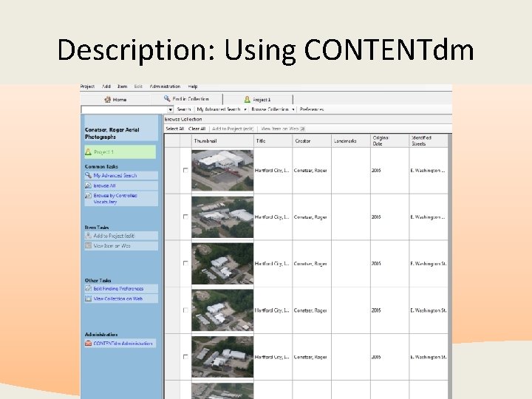Click the View Item on Web sidebar icon
Screen dimensions: 532x399
coord(88,245)
